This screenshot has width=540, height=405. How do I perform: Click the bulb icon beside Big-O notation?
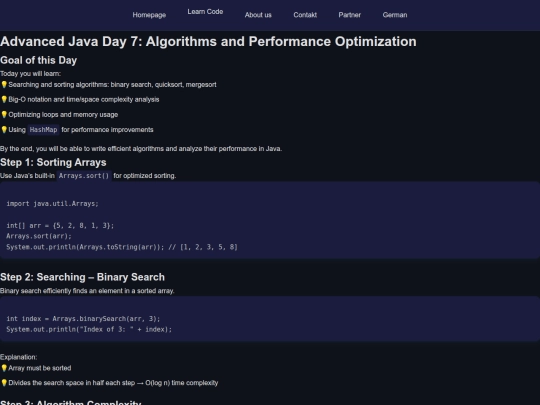[4, 100]
